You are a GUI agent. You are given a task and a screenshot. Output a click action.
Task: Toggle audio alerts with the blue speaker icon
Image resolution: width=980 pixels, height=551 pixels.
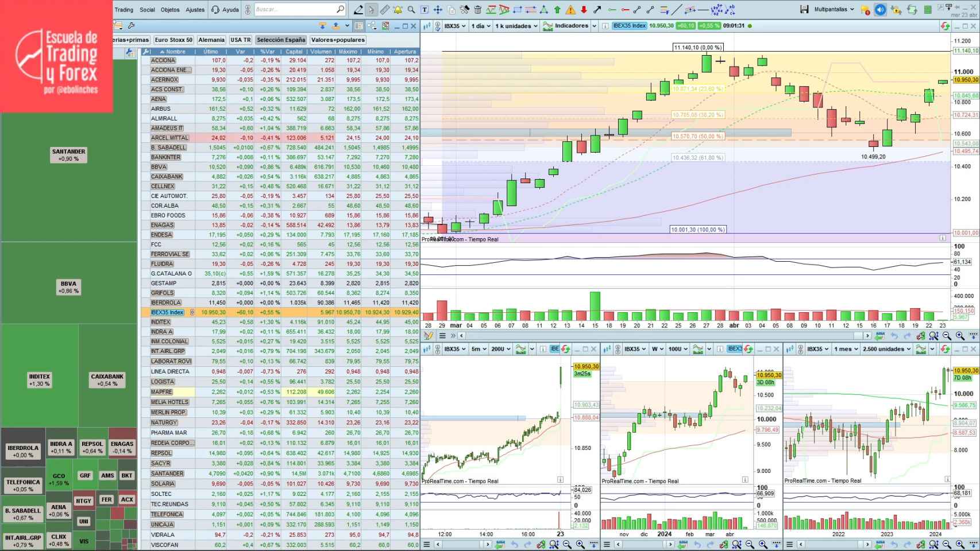click(879, 10)
